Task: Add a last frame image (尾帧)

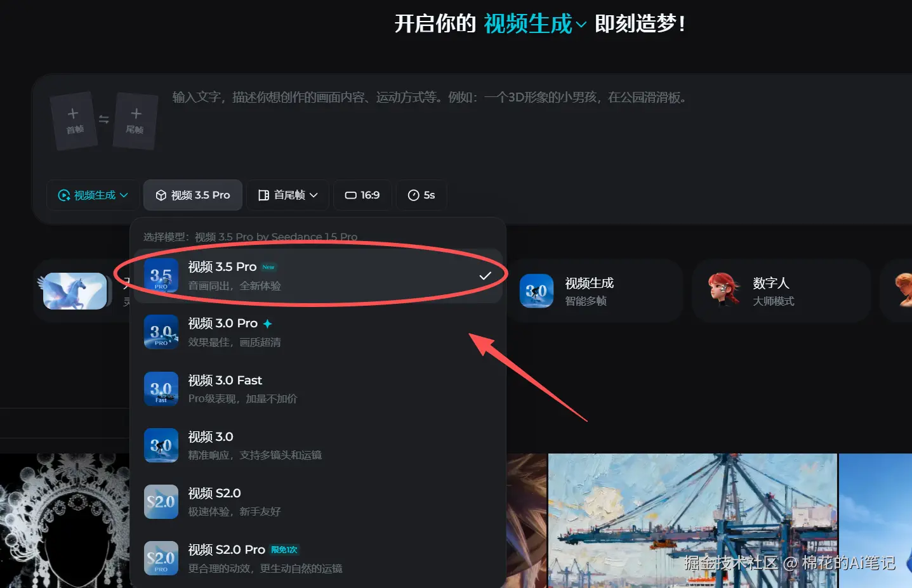Action: [135, 121]
